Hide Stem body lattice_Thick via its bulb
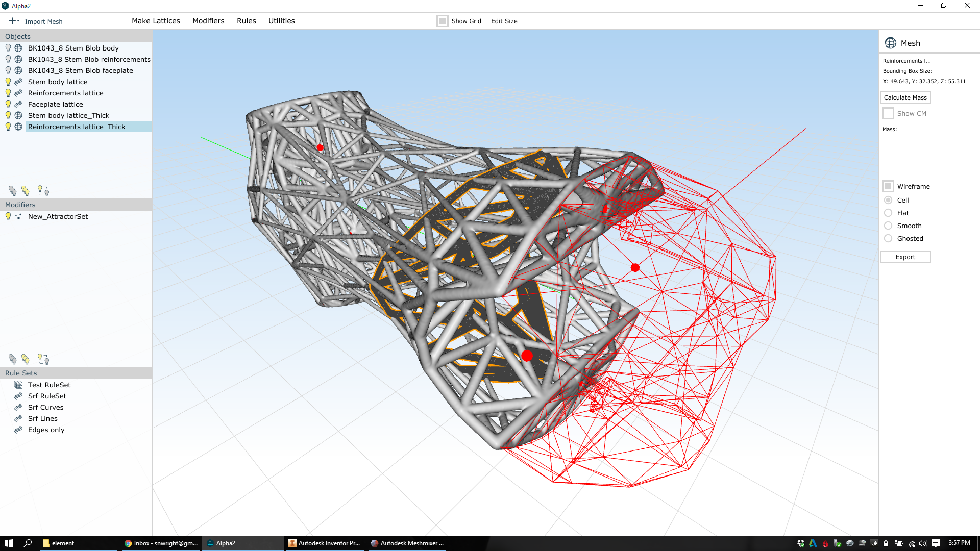980x551 pixels. [8, 115]
